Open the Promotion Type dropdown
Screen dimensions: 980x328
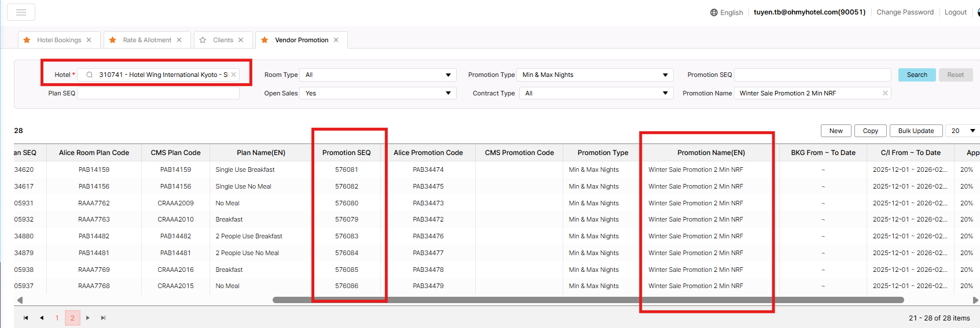[x=665, y=75]
